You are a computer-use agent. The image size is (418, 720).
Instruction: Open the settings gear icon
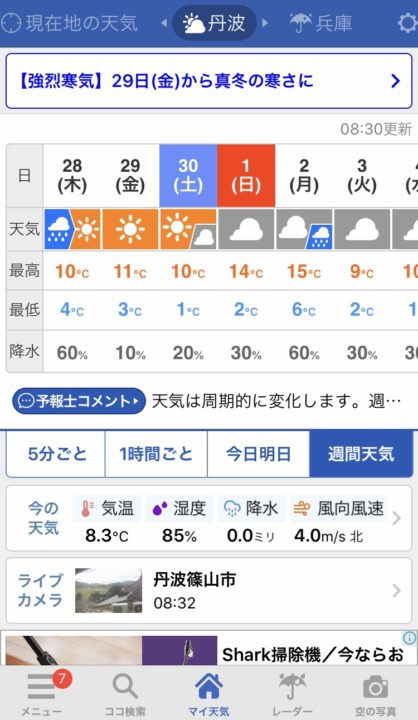(407, 22)
